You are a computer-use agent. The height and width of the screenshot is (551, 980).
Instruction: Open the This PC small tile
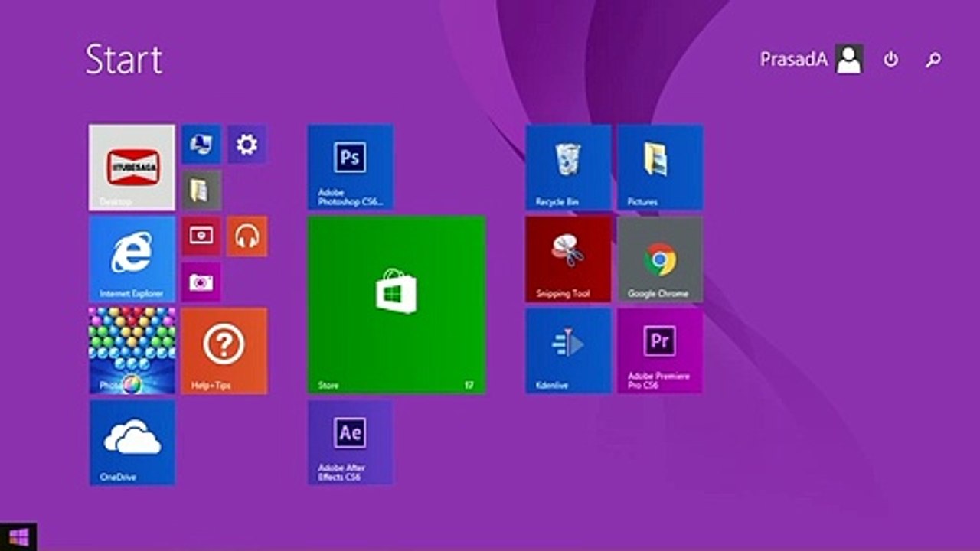coord(201,144)
